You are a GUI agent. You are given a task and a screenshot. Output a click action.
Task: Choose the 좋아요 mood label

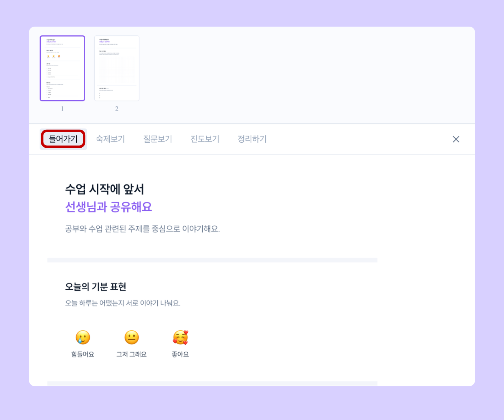(x=180, y=354)
